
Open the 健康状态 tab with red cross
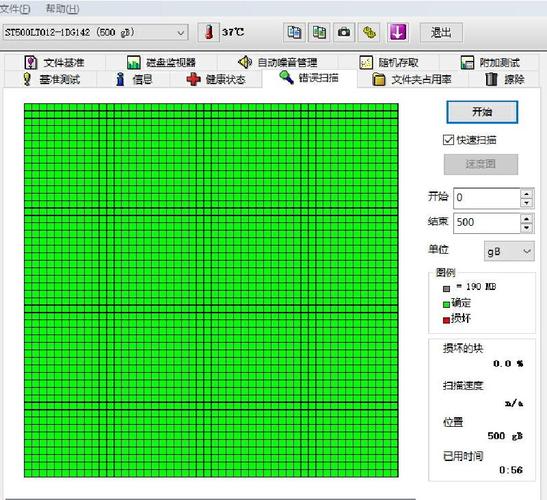pyautogui.click(x=216, y=80)
